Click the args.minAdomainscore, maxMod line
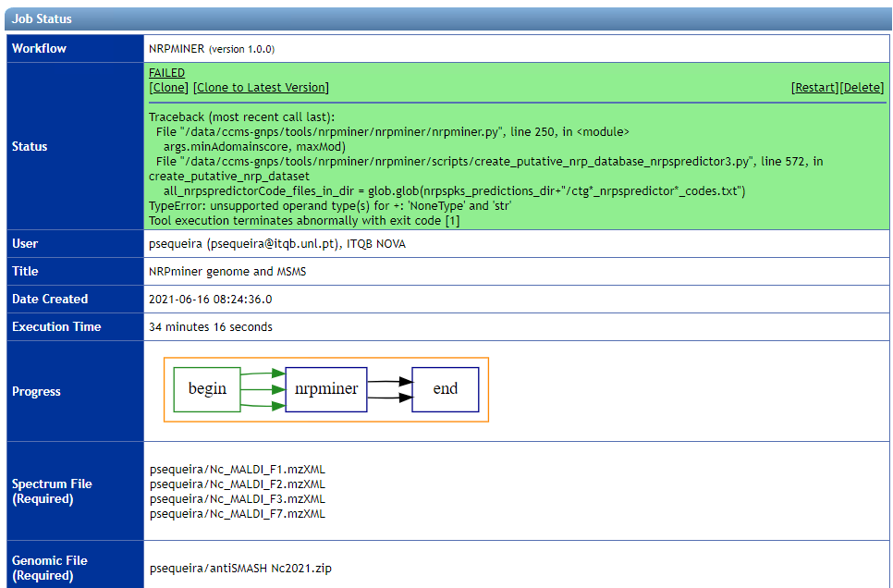Viewport: 893px width, 588px height. pyautogui.click(x=254, y=147)
